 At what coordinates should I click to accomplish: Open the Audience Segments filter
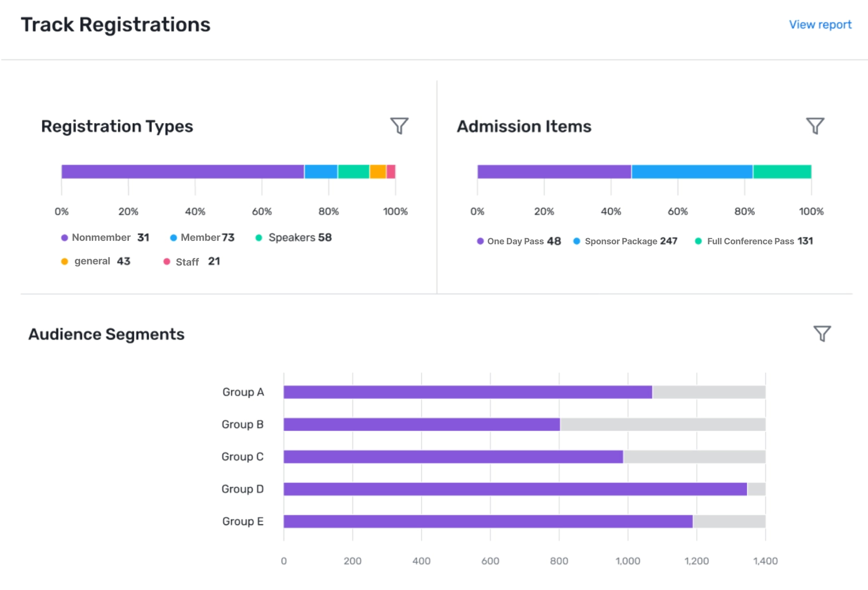coord(822,334)
